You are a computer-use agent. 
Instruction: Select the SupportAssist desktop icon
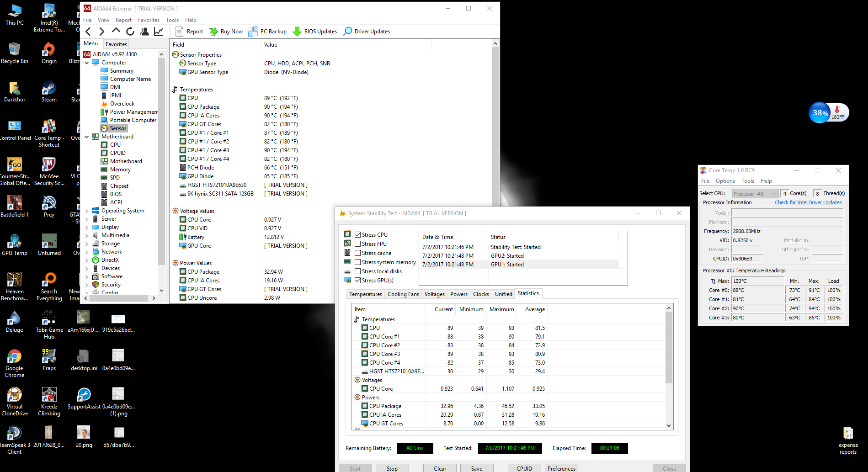(x=84, y=398)
